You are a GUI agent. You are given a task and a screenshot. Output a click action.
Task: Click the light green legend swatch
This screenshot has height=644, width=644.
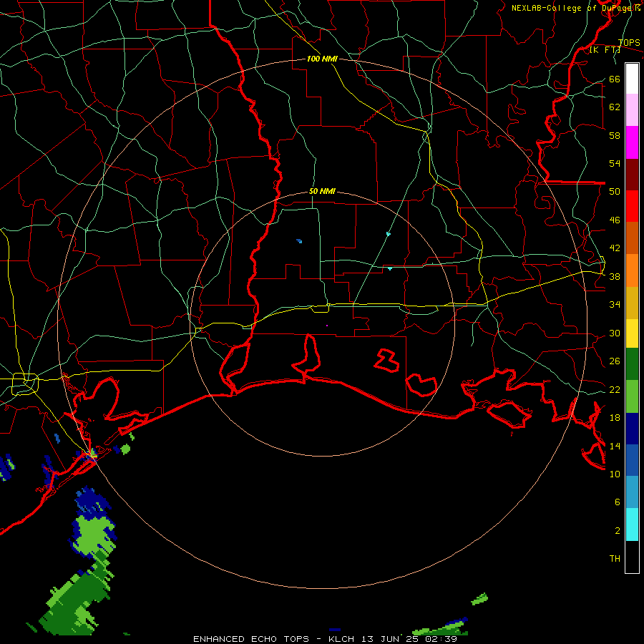[632, 396]
